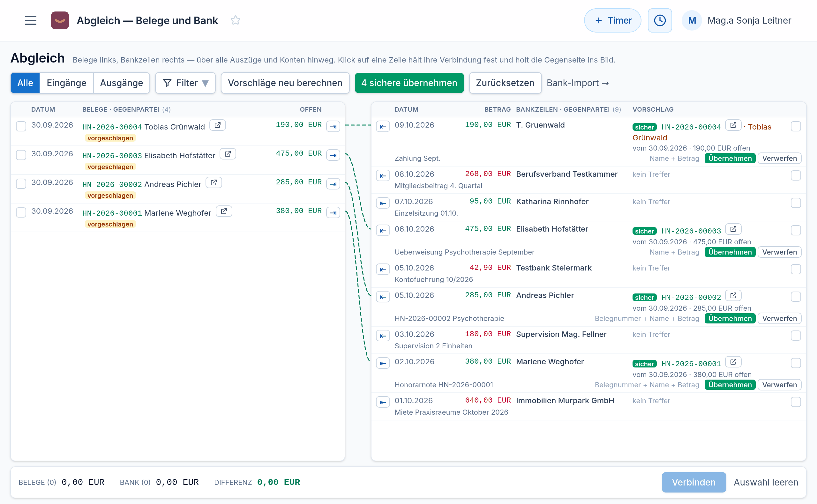Open the Bank-Import link
The width and height of the screenshot is (817, 504).
(578, 83)
